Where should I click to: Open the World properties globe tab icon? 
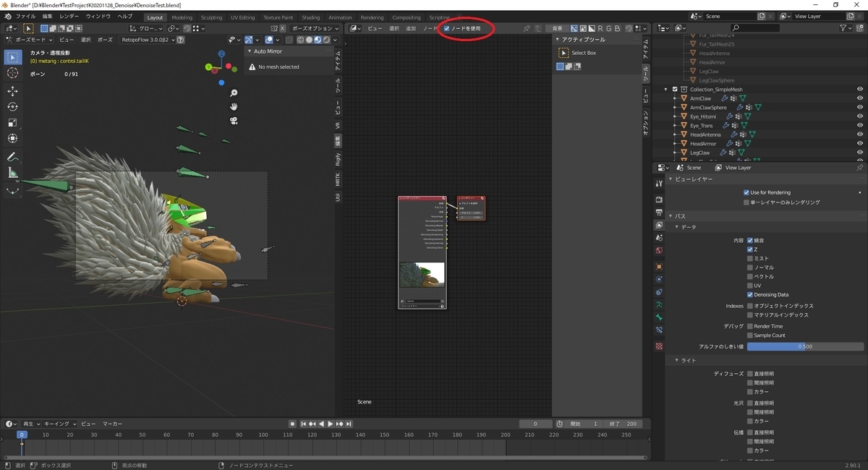pos(659,251)
